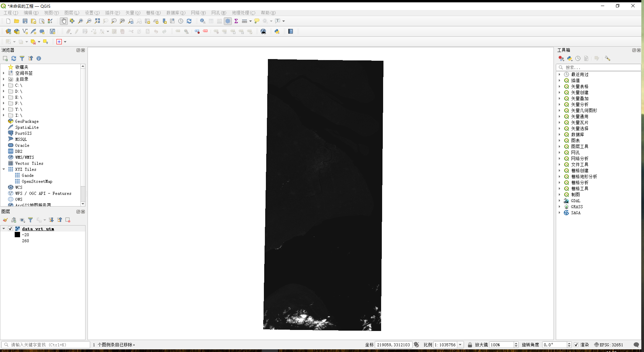This screenshot has height=352, width=644.
Task: Open the scale dropdown arrow
Action: pyautogui.click(x=460, y=345)
